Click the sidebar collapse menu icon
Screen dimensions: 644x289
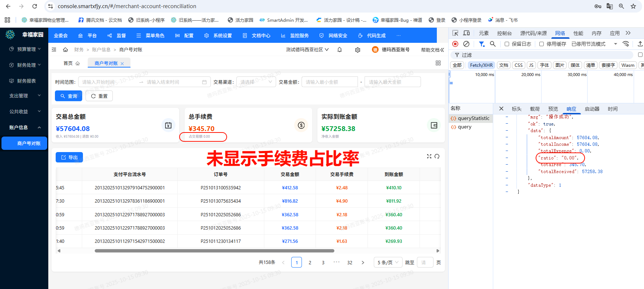[54, 49]
